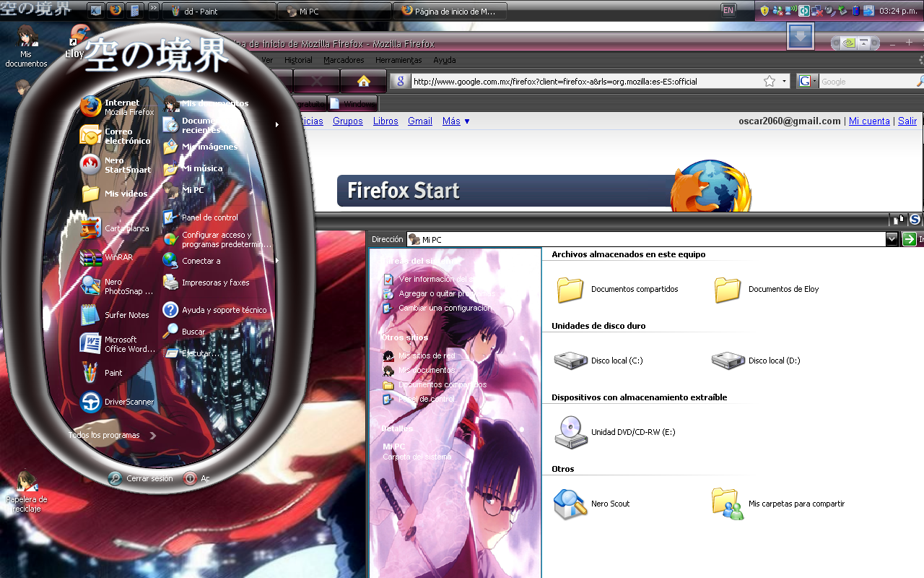Open Ayuda y soporte técnico
The width and height of the screenshot is (924, 578).
(x=214, y=310)
